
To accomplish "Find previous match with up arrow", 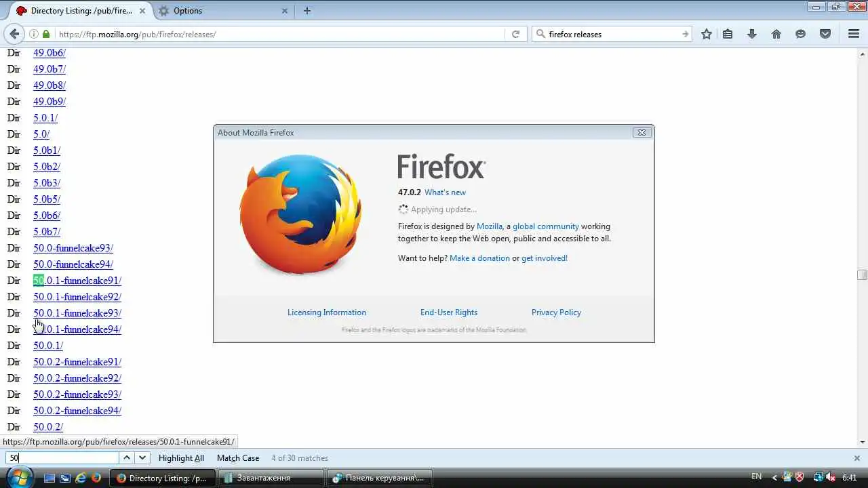I will coord(127,458).
